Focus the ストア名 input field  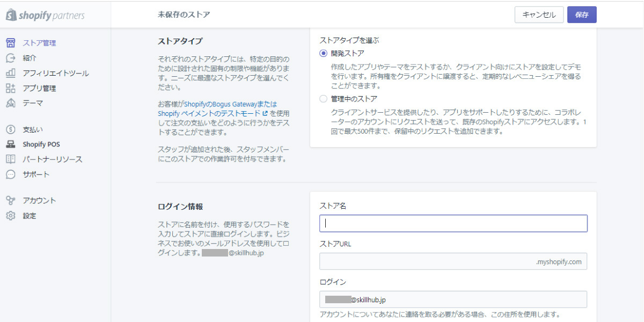(453, 223)
